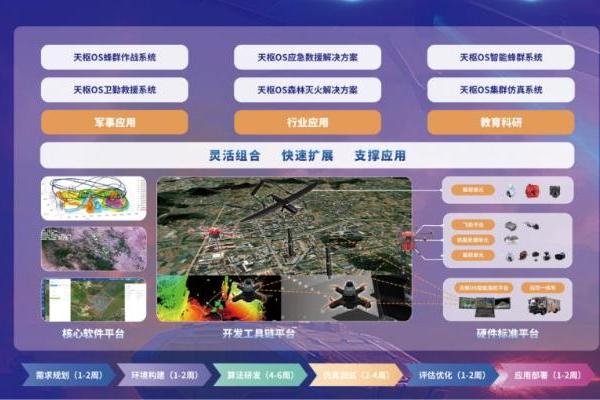The width and height of the screenshot is (600, 400).
Task: Click the 开发工具链平台 label
Action: click(259, 333)
